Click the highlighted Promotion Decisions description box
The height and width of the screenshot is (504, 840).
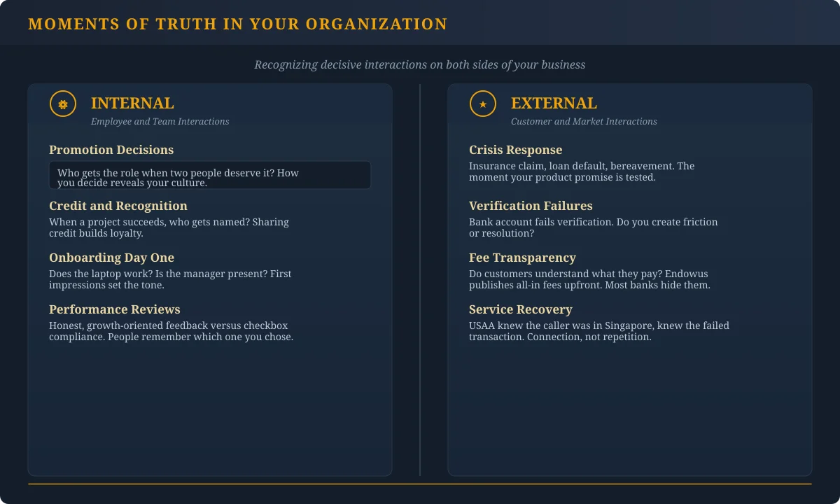pos(210,175)
